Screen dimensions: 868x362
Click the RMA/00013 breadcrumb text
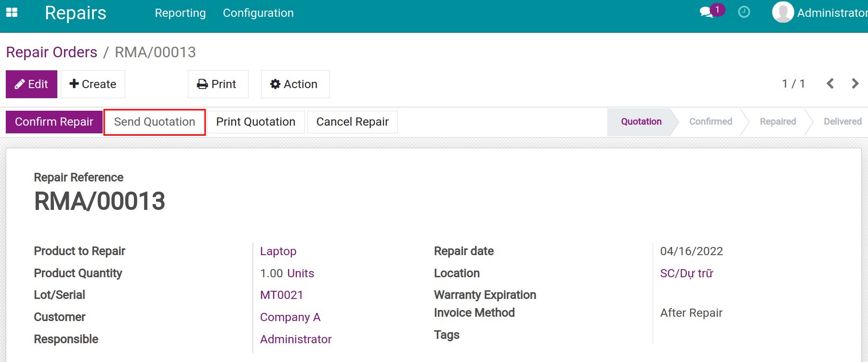tap(155, 52)
